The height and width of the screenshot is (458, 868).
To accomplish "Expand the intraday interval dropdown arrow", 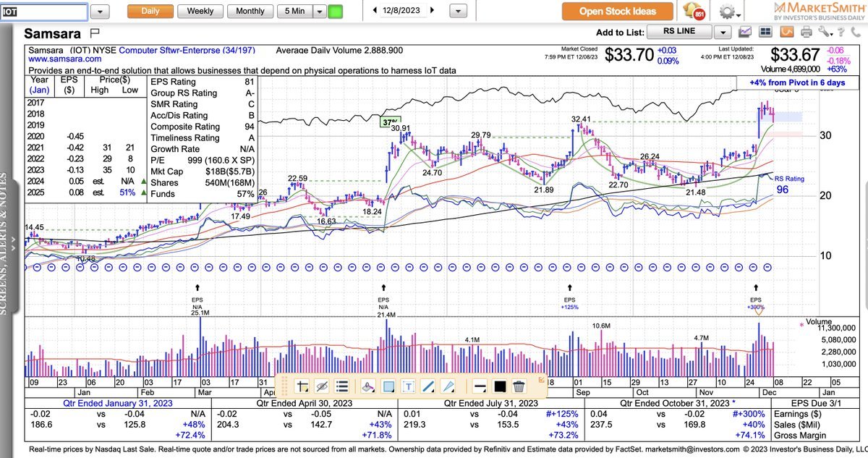I will [x=318, y=12].
